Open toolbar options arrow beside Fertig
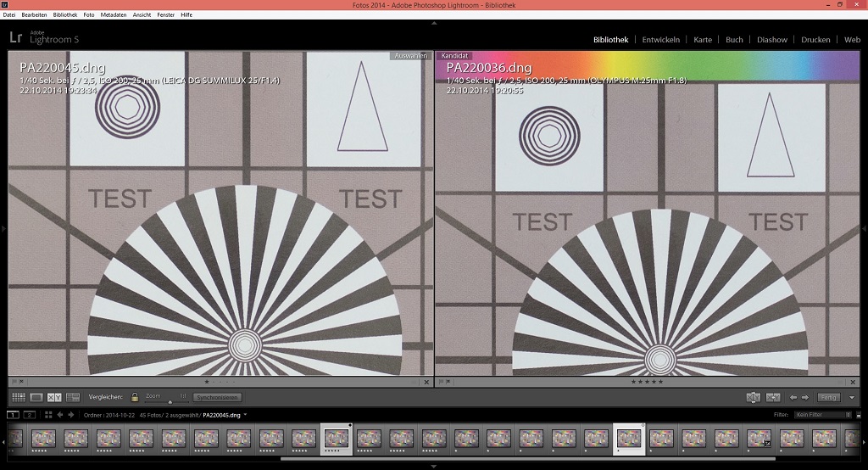 (852, 397)
